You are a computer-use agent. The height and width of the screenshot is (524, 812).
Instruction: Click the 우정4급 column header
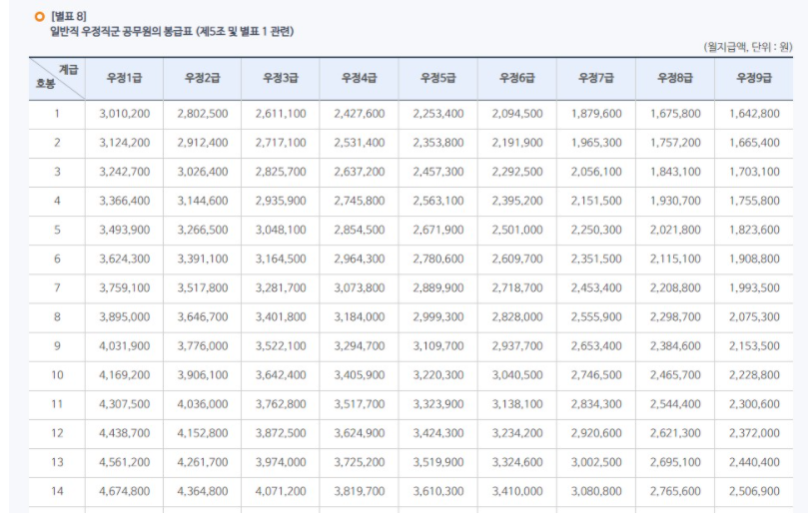(360, 78)
